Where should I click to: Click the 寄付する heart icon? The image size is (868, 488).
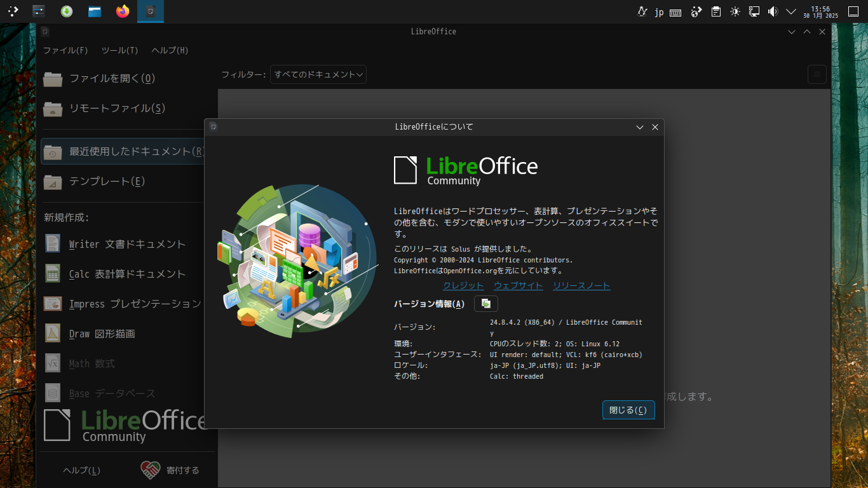pos(151,470)
